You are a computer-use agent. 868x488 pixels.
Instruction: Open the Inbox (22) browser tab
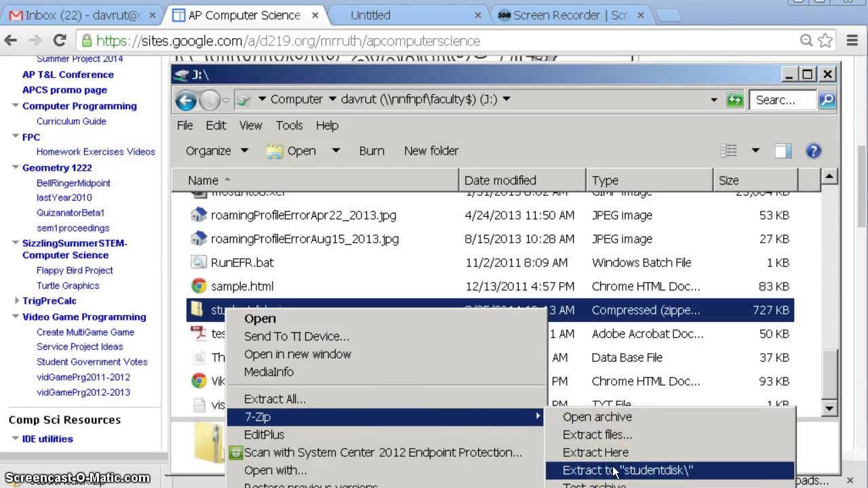click(81, 15)
